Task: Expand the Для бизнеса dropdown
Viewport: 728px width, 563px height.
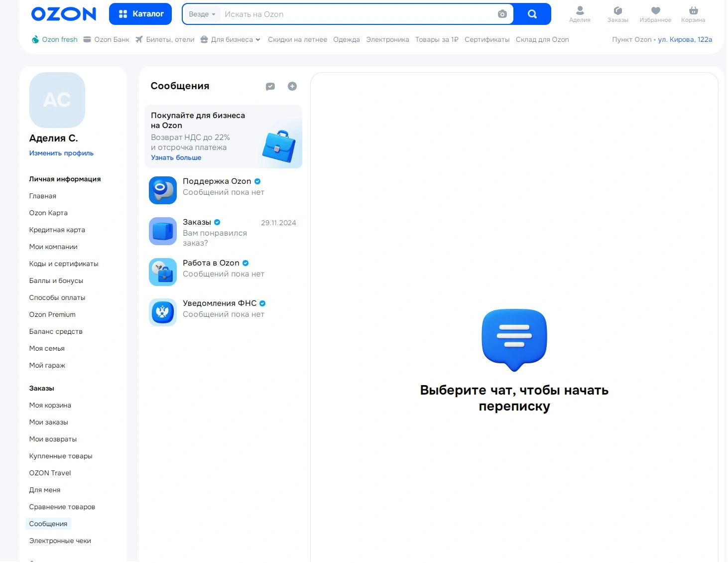Action: [231, 39]
